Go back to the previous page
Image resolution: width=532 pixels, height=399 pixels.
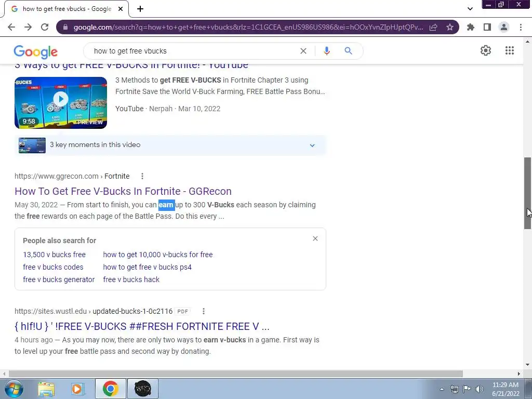(11, 27)
